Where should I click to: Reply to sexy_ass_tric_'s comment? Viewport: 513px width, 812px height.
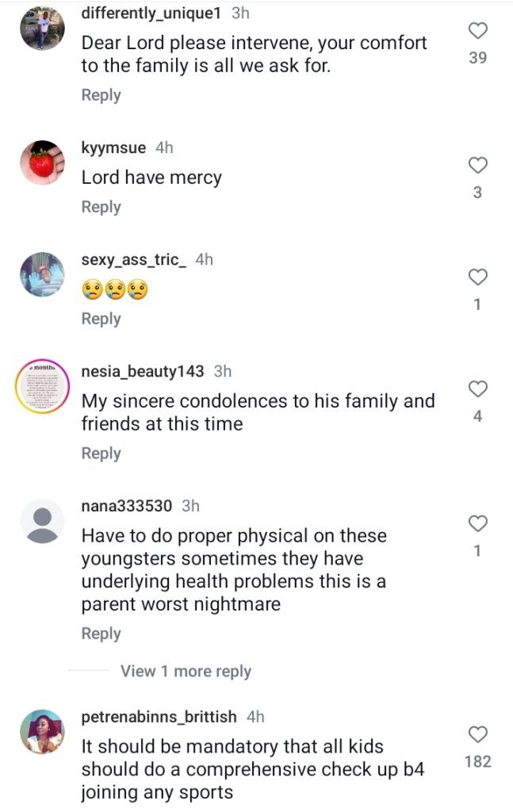101,319
